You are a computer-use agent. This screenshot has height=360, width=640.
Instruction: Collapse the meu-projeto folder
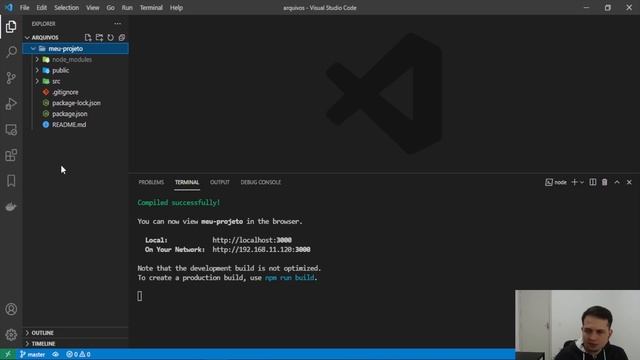pyautogui.click(x=76, y=49)
